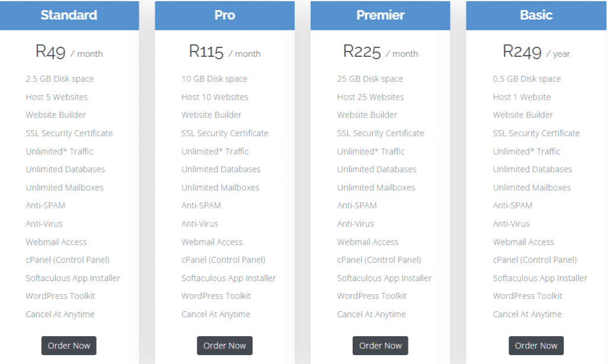Viewport: 607px width, 364px height.
Task: Click 'Cancel At Anytime' in Basic column
Action: click(527, 314)
